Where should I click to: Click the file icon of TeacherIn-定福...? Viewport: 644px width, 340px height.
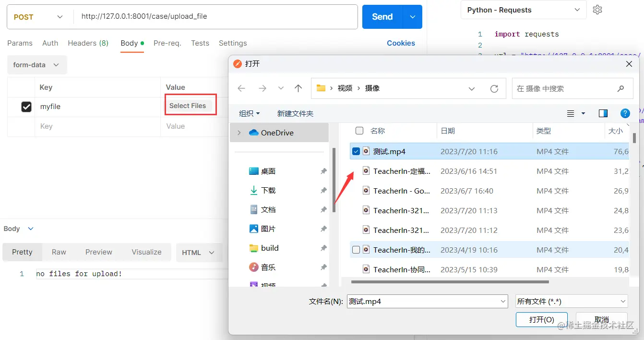click(366, 171)
